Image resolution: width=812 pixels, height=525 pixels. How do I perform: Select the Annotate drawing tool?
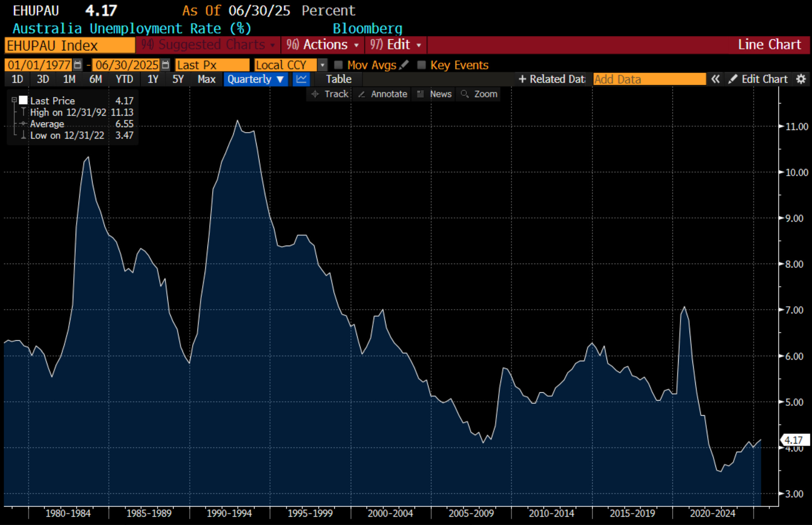383,94
